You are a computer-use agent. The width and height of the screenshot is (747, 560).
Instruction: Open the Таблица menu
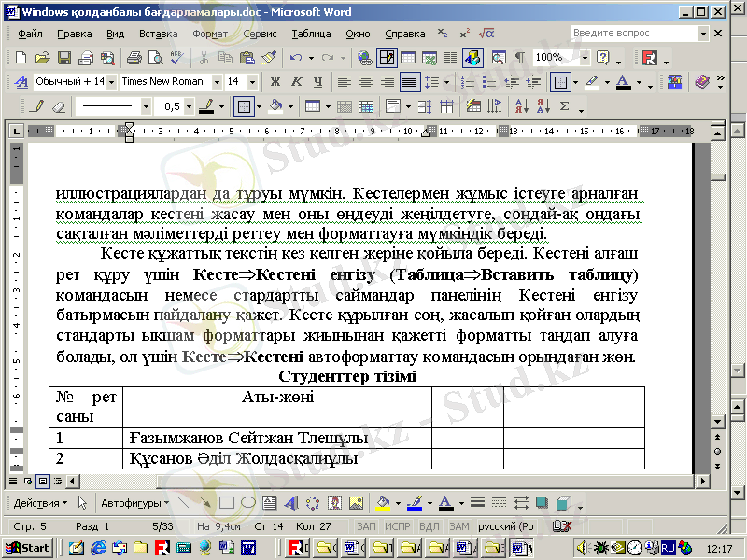pyautogui.click(x=311, y=34)
